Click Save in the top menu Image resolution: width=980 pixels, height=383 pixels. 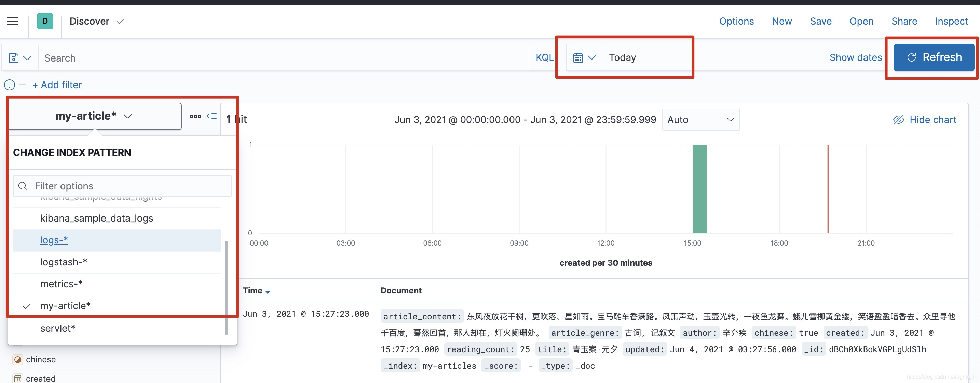pyautogui.click(x=821, y=21)
